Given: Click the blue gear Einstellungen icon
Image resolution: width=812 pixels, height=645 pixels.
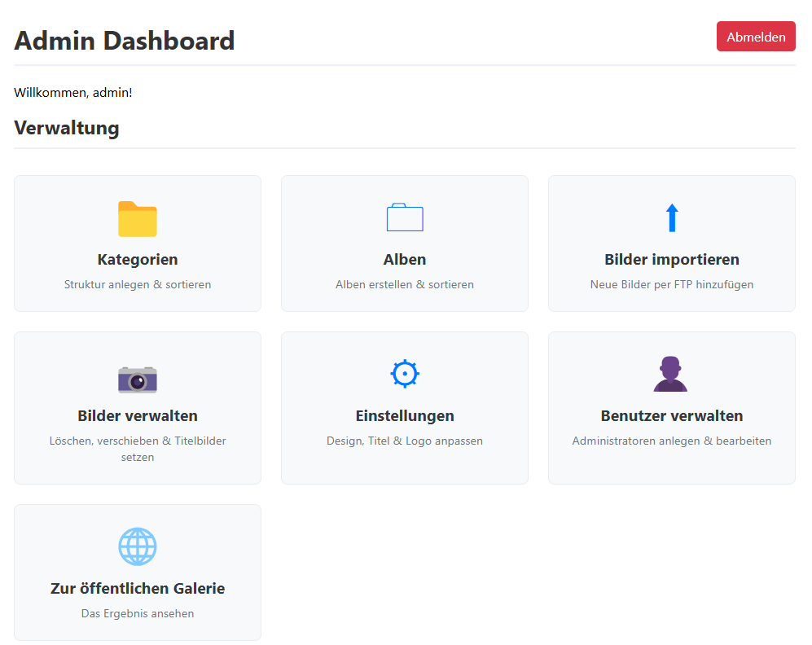Looking at the screenshot, I should [x=405, y=374].
